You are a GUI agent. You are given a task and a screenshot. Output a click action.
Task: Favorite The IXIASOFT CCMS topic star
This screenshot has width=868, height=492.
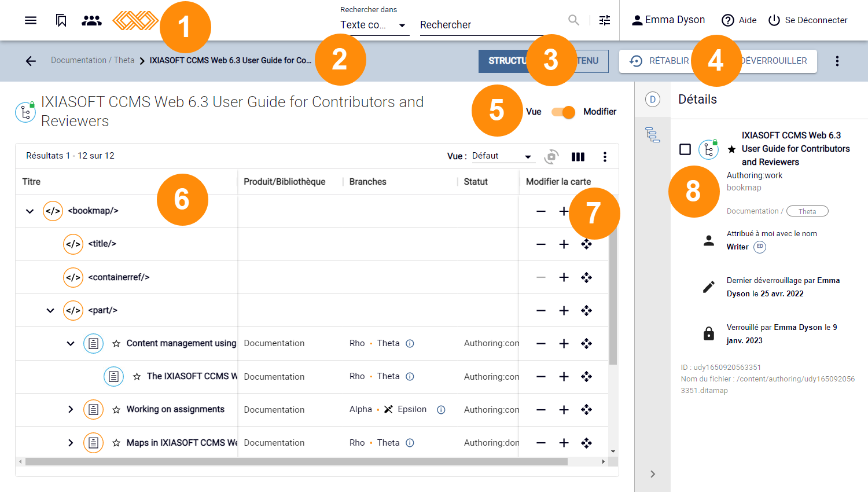[137, 377]
